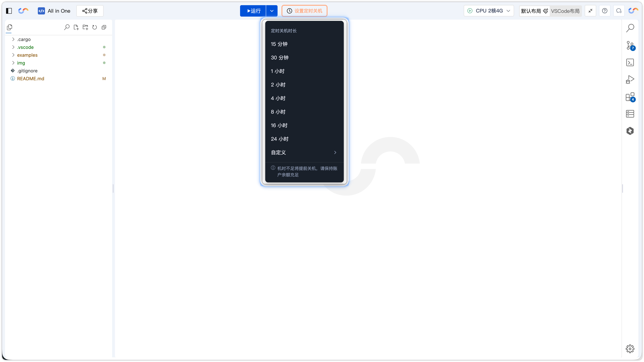The width and height of the screenshot is (644, 362).
Task: Select 2 小时 shutdown duration
Action: tap(304, 85)
